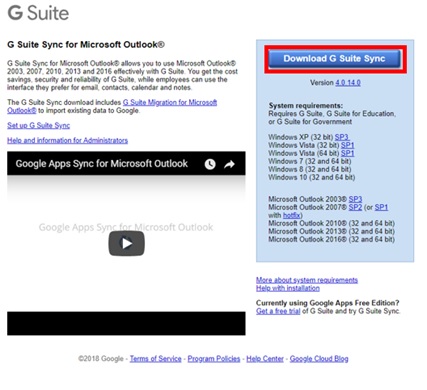Image resolution: width=427 pixels, height=390 pixels.
Task: Open the Help with installation link
Action: tap(288, 288)
